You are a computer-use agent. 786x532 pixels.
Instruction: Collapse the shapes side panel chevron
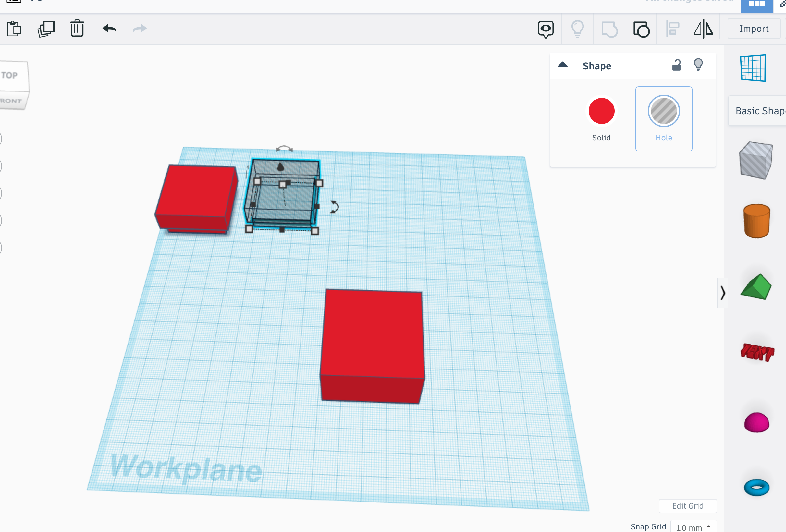(x=722, y=293)
